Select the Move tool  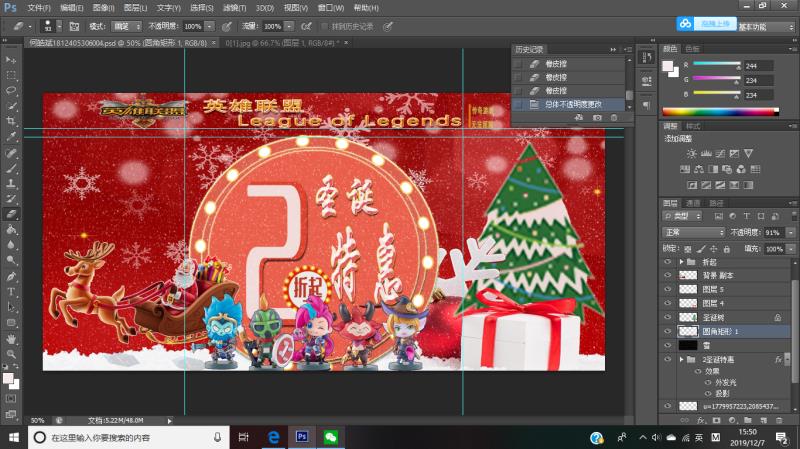11,60
